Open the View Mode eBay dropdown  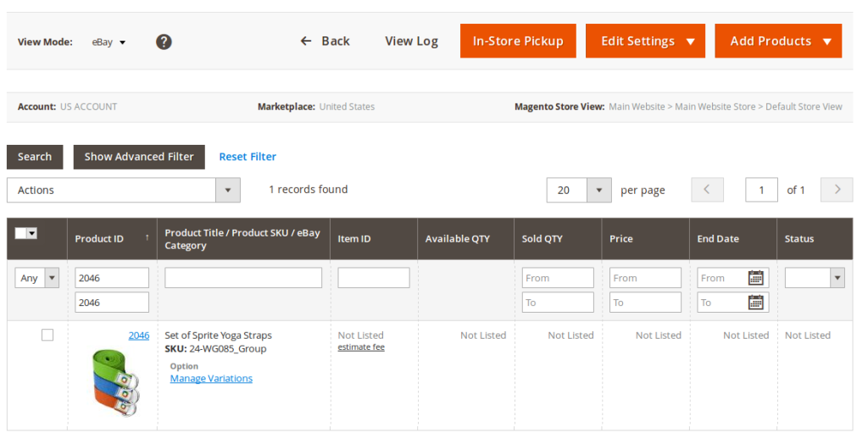tap(108, 42)
